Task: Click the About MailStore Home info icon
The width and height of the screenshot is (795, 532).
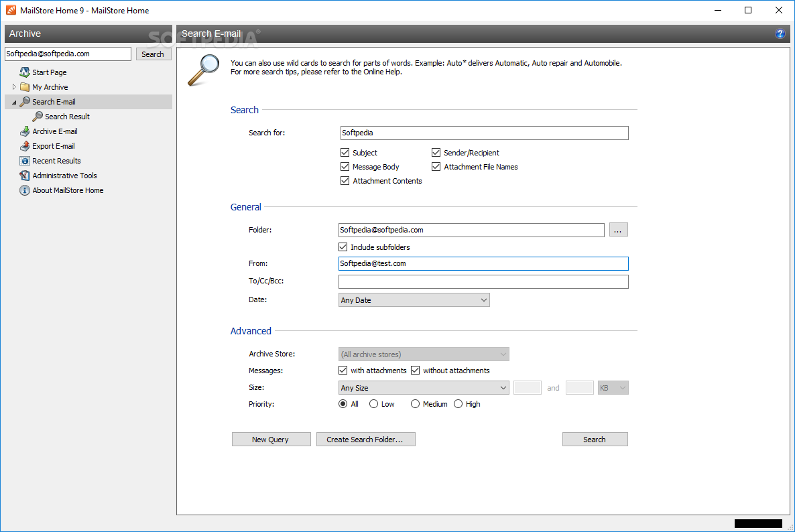Action: pyautogui.click(x=24, y=190)
